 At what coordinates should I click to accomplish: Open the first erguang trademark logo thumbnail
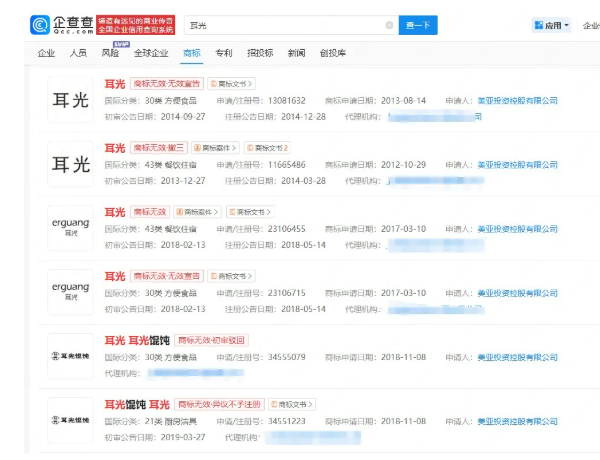(70, 227)
